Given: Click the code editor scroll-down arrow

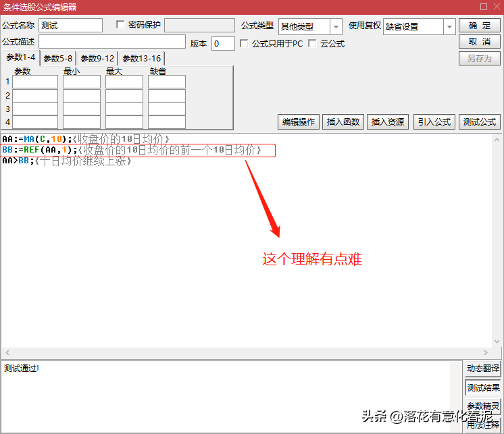Looking at the screenshot, I should [x=497, y=342].
